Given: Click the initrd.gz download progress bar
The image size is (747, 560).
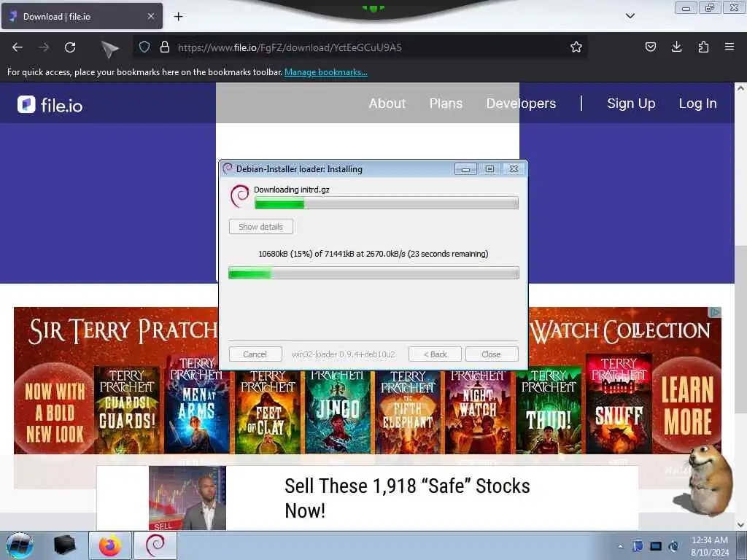Looking at the screenshot, I should click(387, 204).
